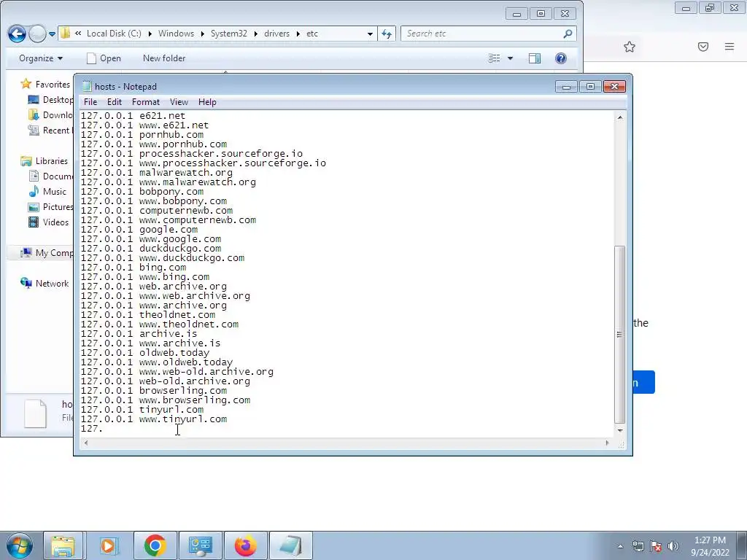Bookmark page with Firefox star icon
This screenshot has height=560, width=747.
(630, 47)
